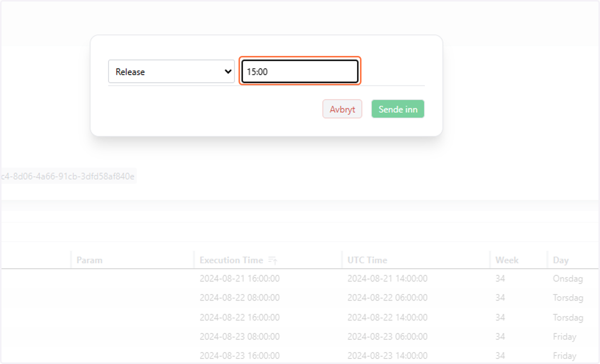The height and width of the screenshot is (364, 600).
Task: Click the GUID text ending 3dfd58af840e
Action: coord(67,176)
